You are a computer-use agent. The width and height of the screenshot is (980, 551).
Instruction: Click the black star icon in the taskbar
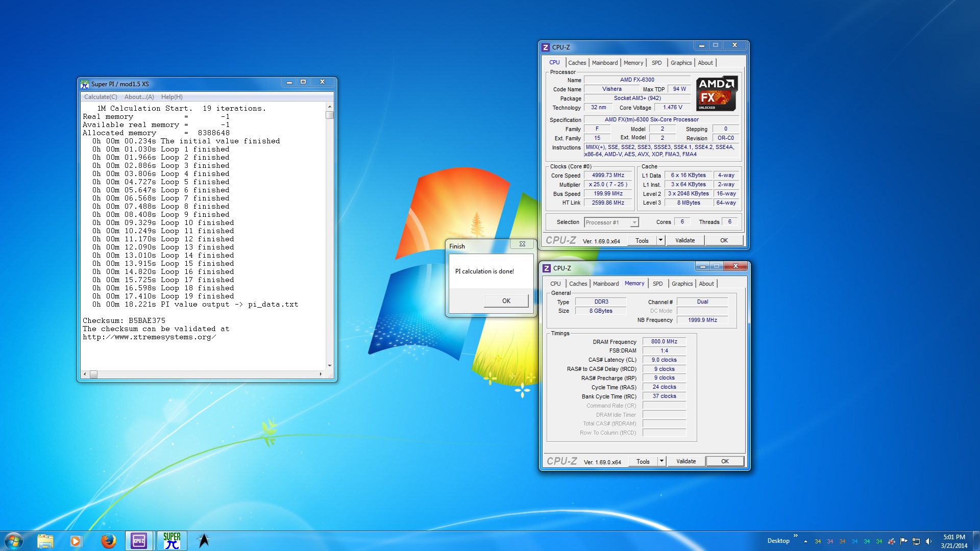point(204,541)
